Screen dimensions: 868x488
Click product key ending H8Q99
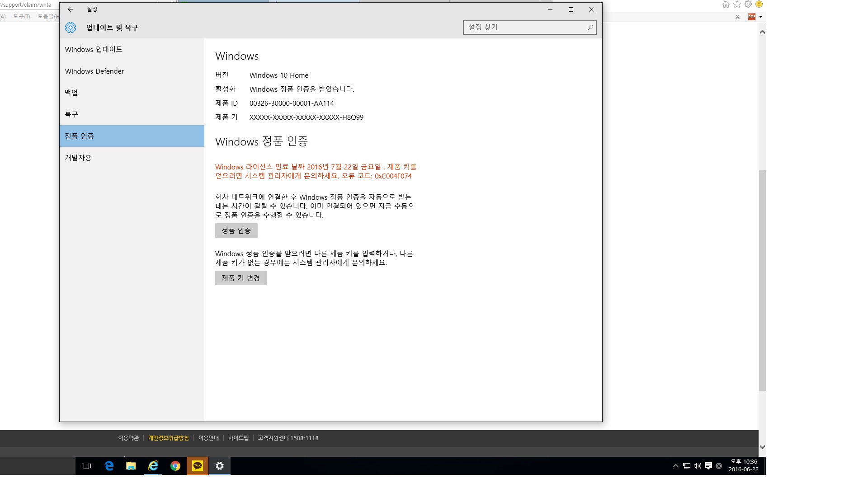coord(307,117)
